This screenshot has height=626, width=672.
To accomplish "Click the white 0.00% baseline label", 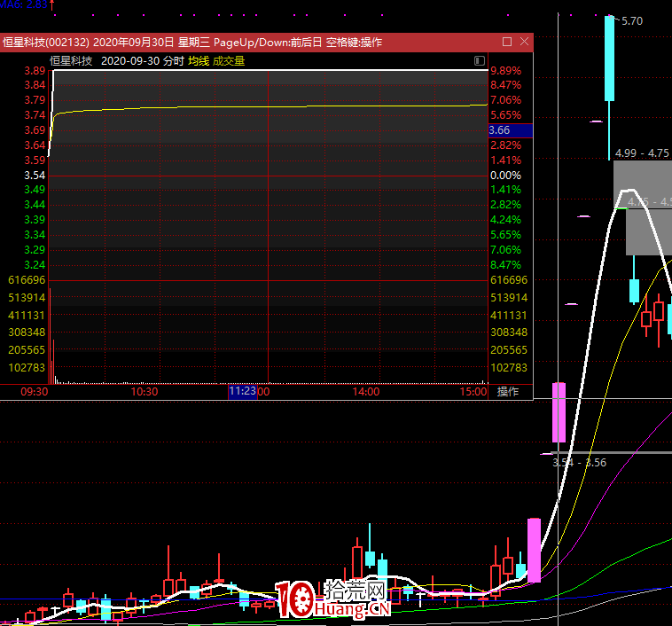I will click(506, 176).
